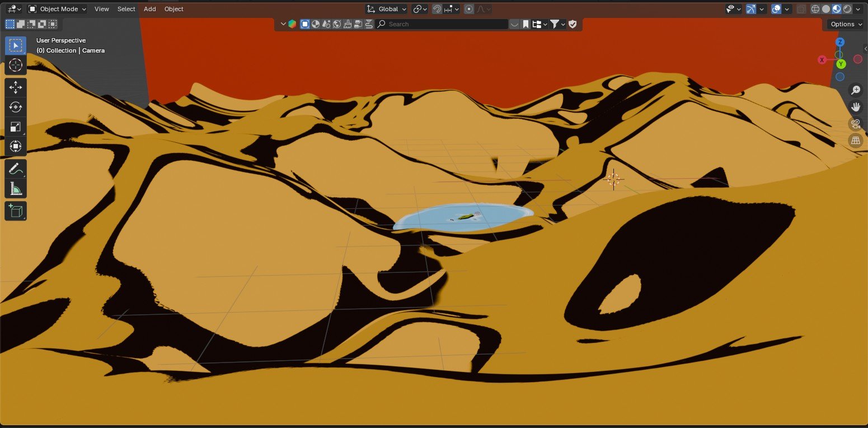Open the Options dropdown
This screenshot has width=868, height=428.
pos(846,24)
